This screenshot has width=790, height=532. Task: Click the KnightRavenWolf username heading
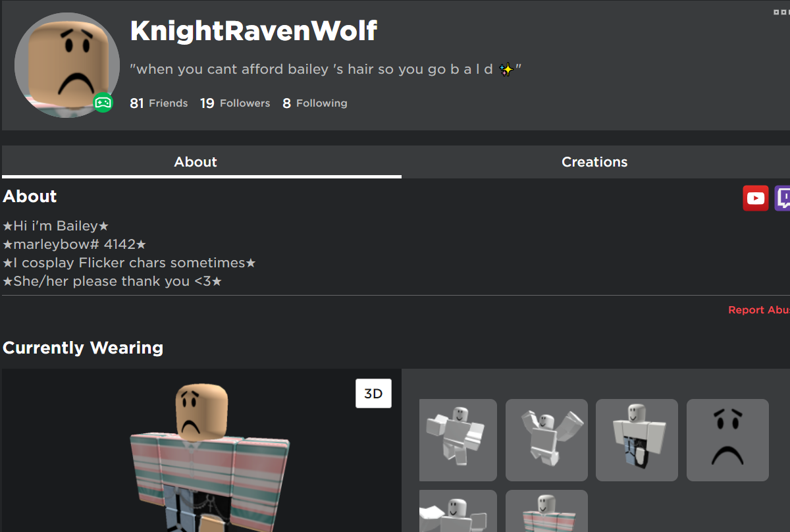(253, 31)
